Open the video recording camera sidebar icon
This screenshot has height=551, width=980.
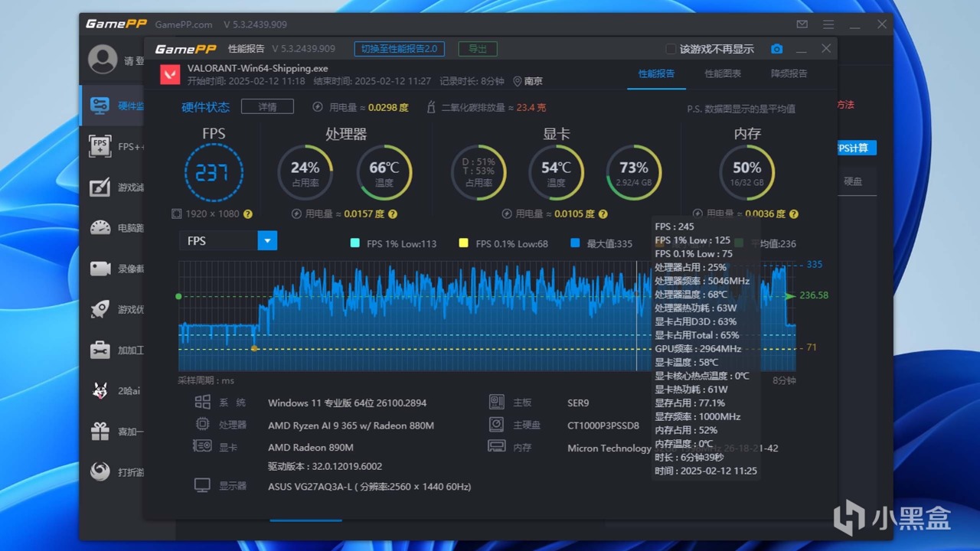pos(100,269)
